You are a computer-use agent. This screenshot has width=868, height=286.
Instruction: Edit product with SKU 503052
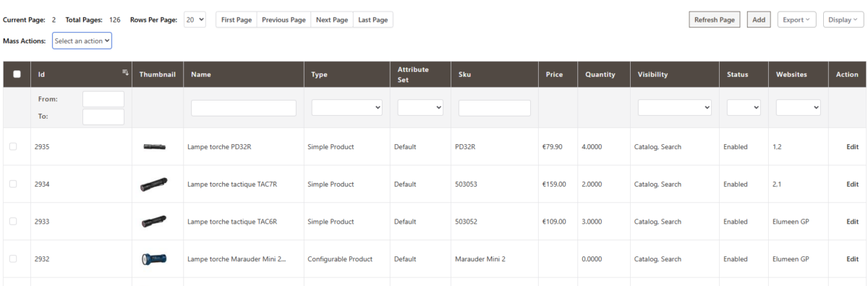click(852, 222)
